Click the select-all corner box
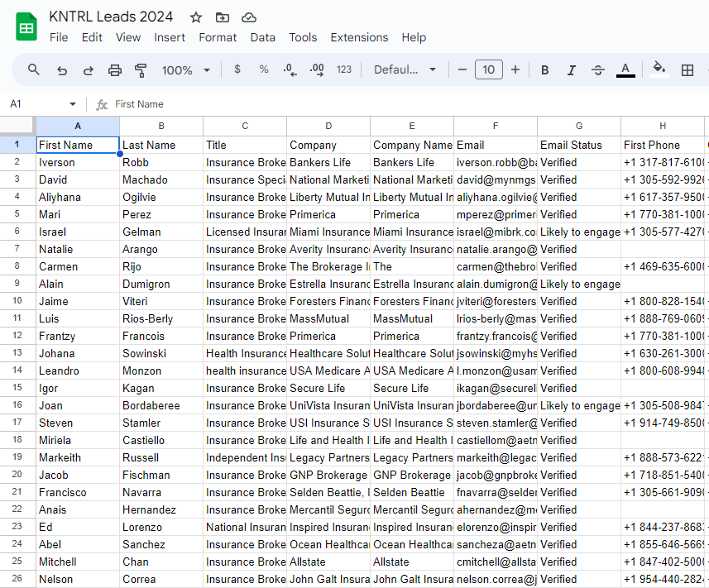Image resolution: width=709 pixels, height=588 pixels. [x=17, y=126]
